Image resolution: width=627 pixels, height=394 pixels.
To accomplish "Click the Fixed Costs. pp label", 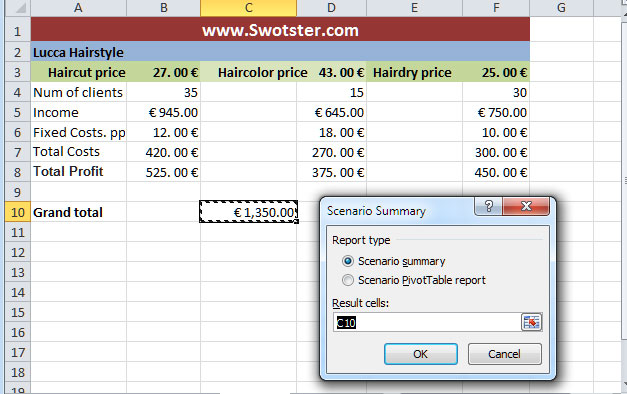I will 79,132.
